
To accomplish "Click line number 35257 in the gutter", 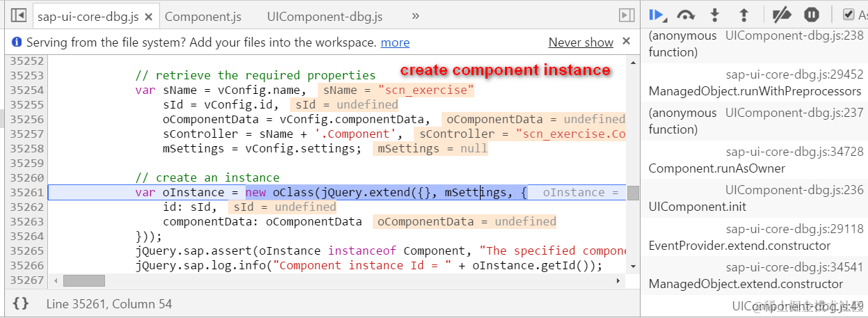I will [28, 134].
